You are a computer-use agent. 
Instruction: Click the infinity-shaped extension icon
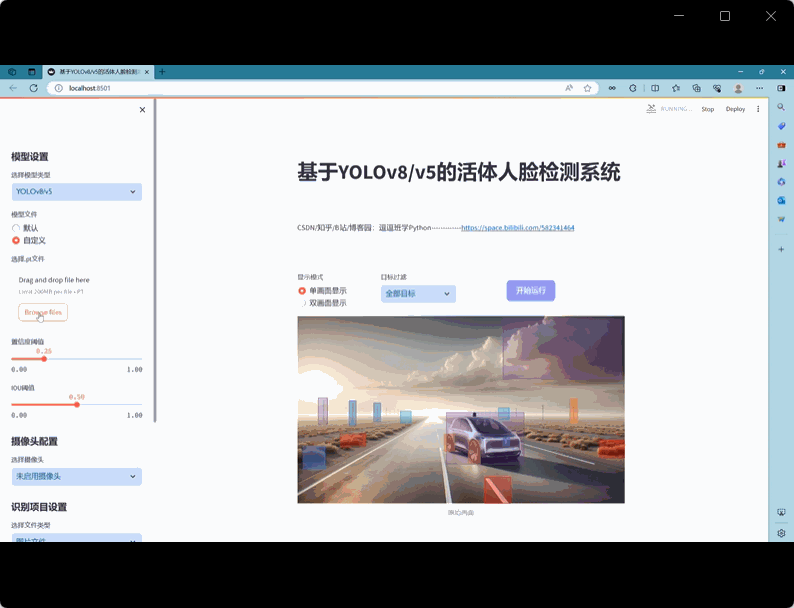pos(612,88)
